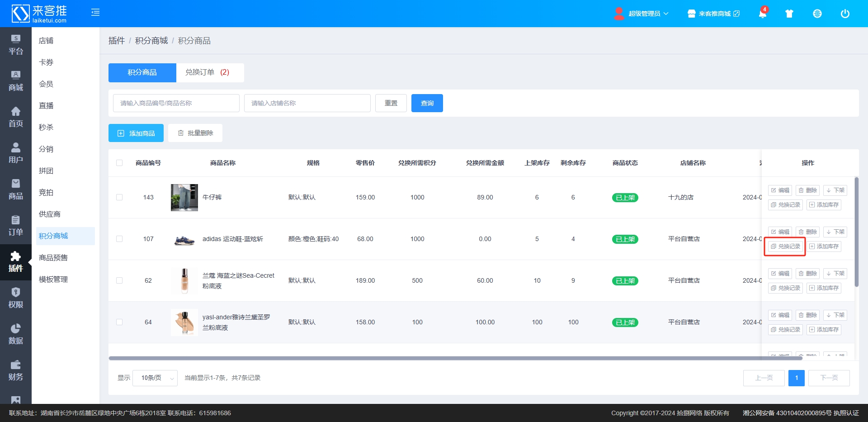868x422 pixels.
Task: Toggle the select-all checkbox in table header
Action: tap(119, 163)
